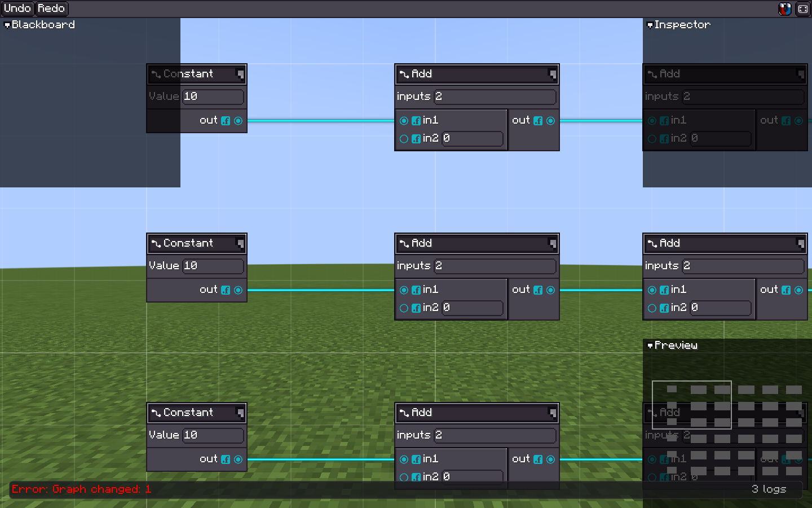The image size is (812, 508).
Task: Click in1 port circle on middle center Add
Action: (x=404, y=290)
